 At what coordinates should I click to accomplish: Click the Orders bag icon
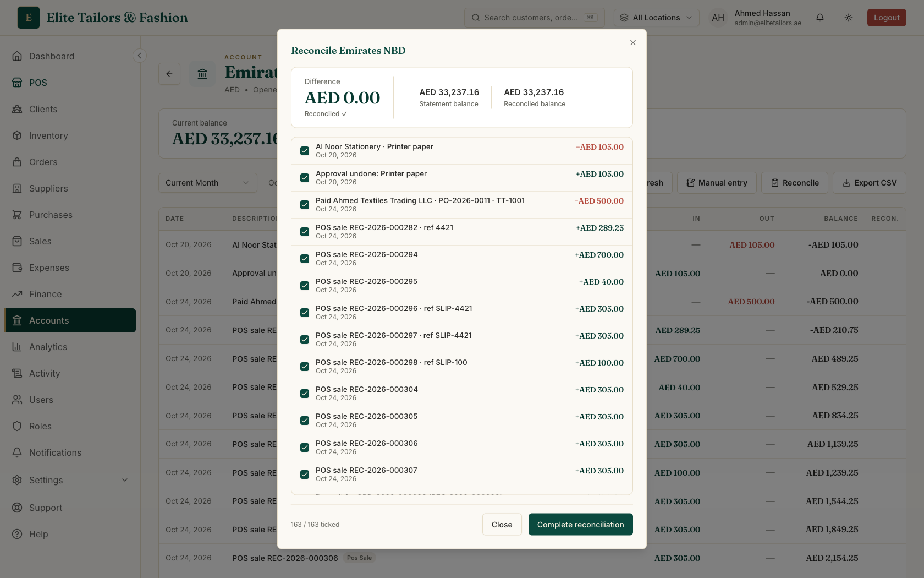(17, 162)
